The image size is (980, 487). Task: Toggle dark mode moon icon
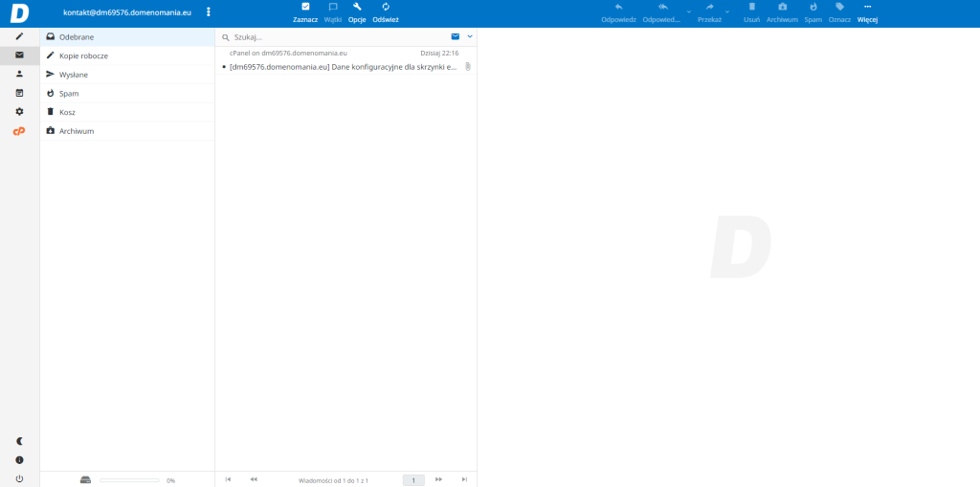[19, 441]
